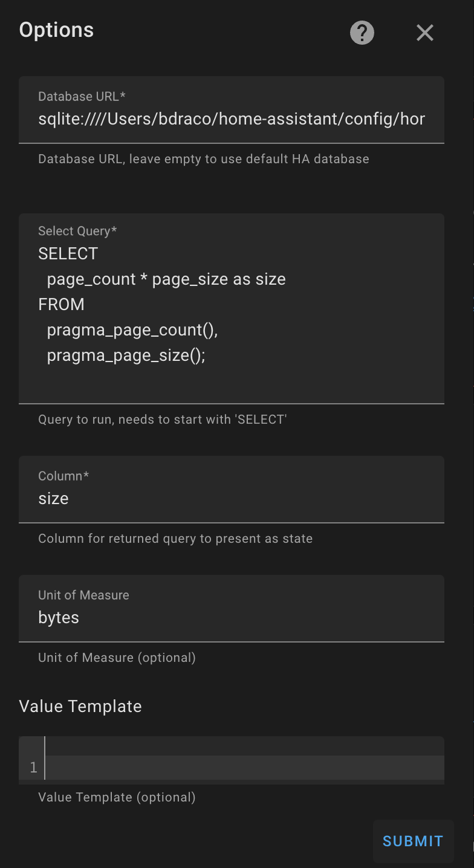Click the 'pragma_page_count(),' query line
The width and height of the screenshot is (474, 868).
(x=132, y=330)
